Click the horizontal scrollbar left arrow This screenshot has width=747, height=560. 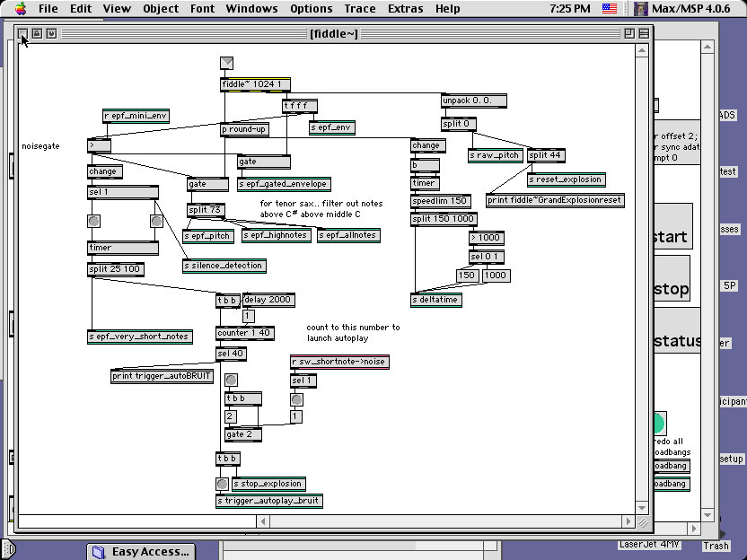pos(24,521)
